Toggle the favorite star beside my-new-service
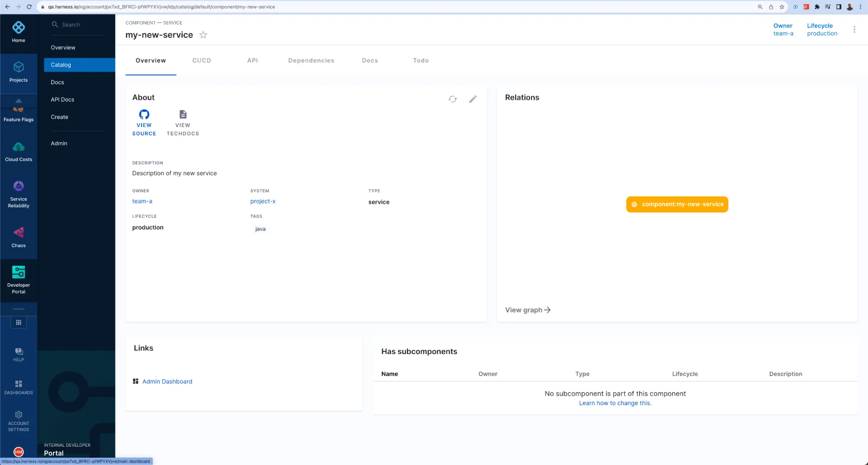This screenshot has width=868, height=465. tap(203, 35)
